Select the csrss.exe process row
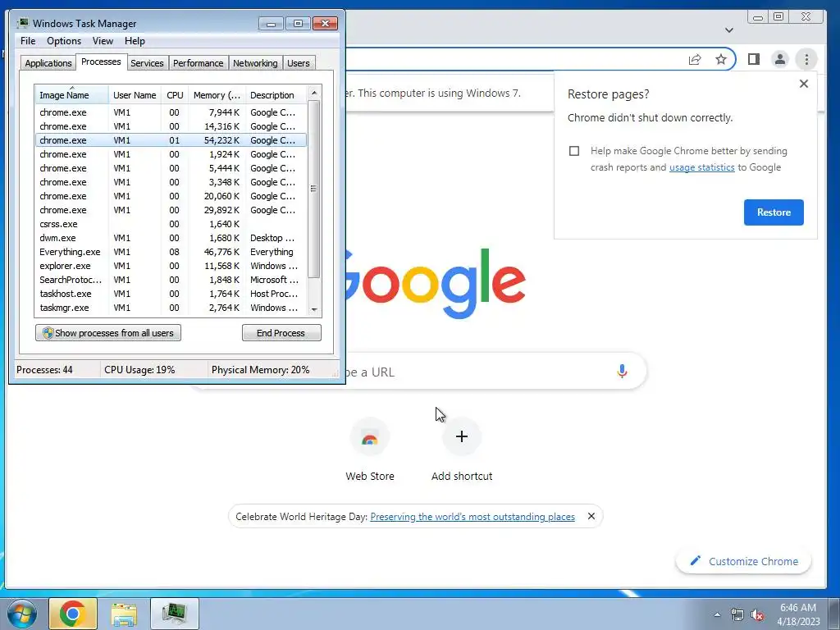Image resolution: width=840 pixels, height=630 pixels. (x=171, y=224)
